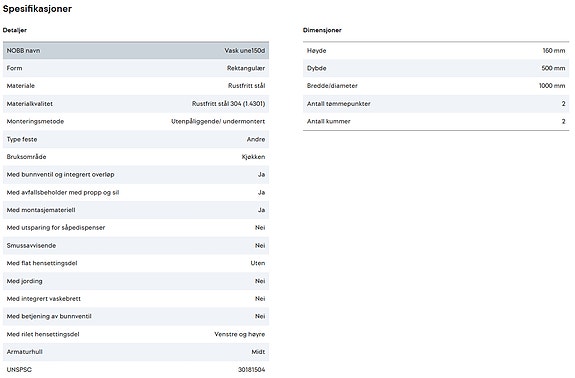Click Med utsparing for såpedispenser label
Screen dimensions: 575x378
pos(56,228)
